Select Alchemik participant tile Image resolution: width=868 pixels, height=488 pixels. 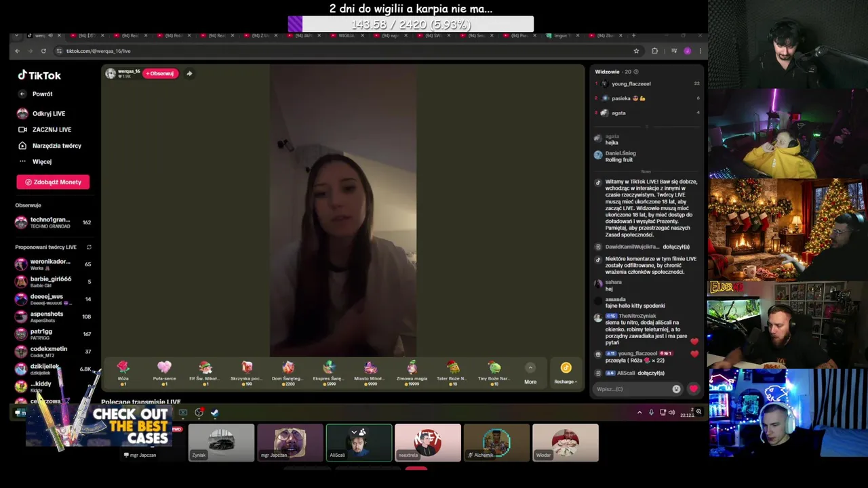coord(496,443)
